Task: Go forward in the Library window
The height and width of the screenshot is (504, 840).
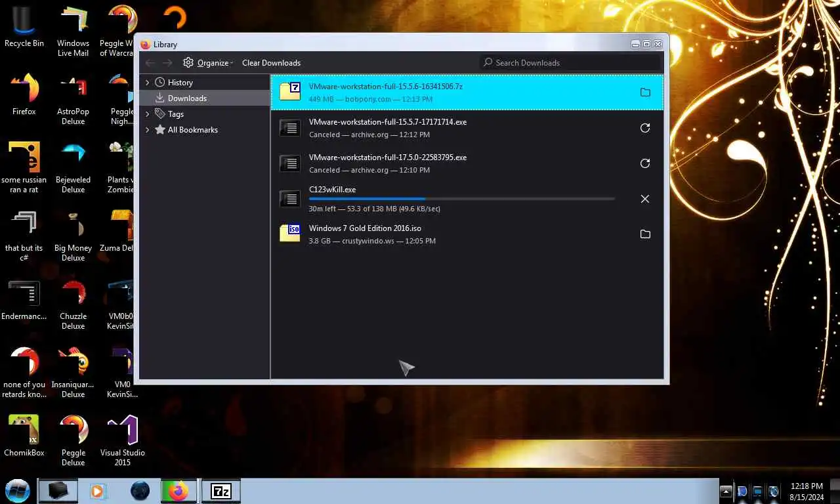Action: 168,63
